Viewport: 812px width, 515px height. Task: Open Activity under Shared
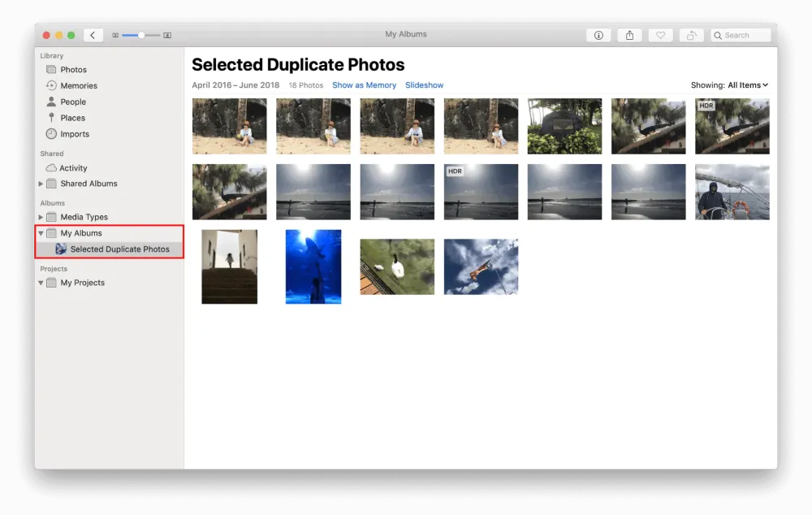coord(72,168)
